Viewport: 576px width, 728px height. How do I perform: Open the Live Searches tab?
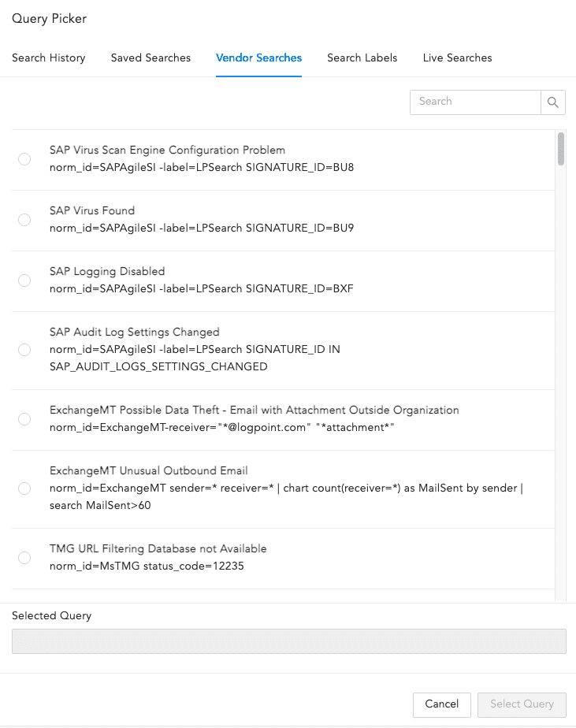(x=457, y=58)
